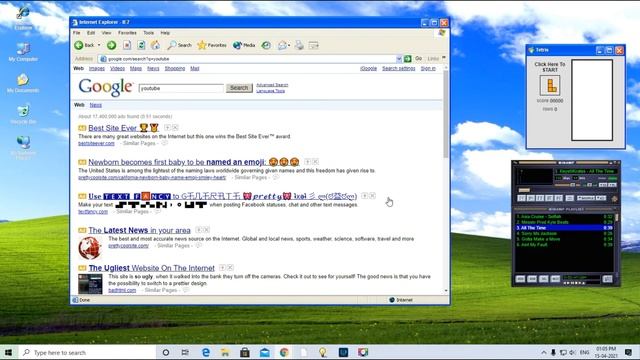This screenshot has height=360, width=640.
Task: Open the Edit menu
Action: click(x=91, y=33)
